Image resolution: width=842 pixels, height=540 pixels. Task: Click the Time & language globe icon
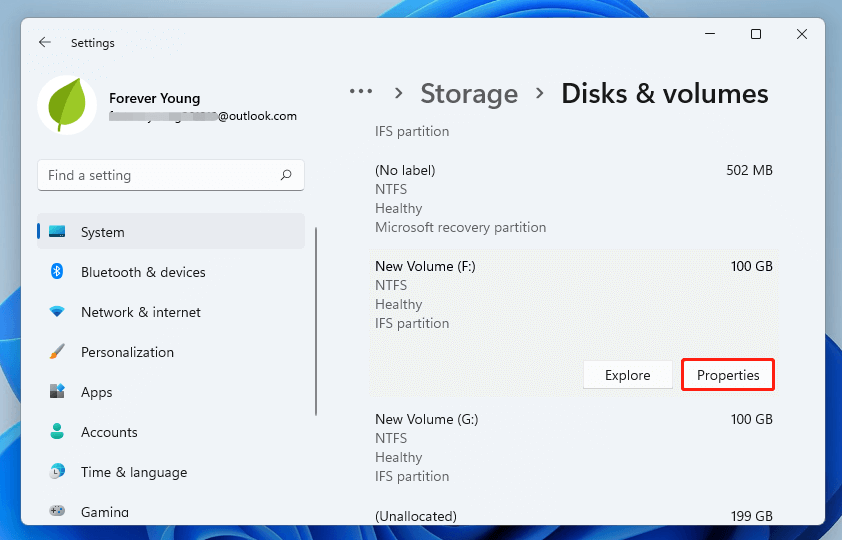point(58,472)
